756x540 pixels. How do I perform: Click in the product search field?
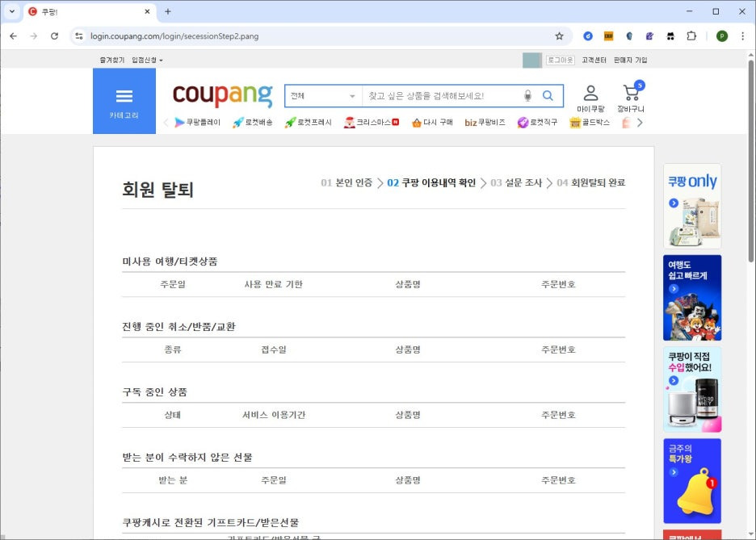tap(441, 96)
